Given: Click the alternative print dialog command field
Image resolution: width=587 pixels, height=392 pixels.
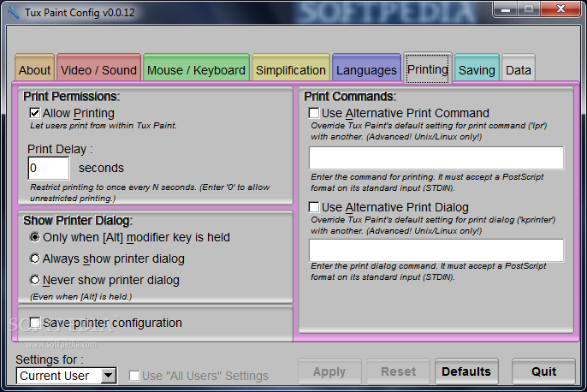Looking at the screenshot, I should coord(436,250).
